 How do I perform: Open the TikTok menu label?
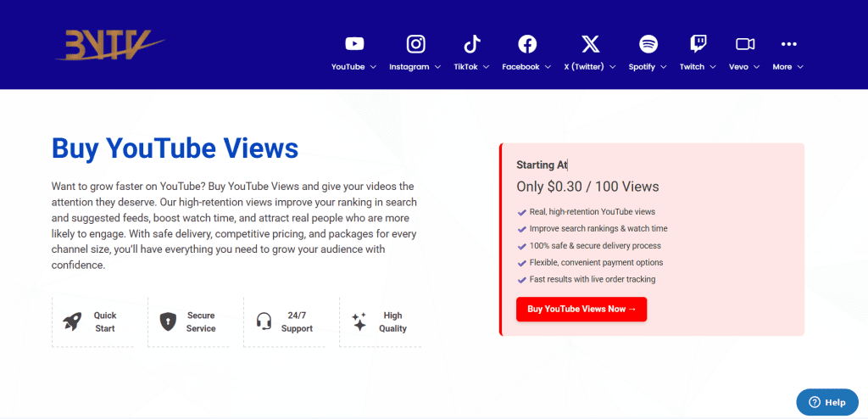465,67
